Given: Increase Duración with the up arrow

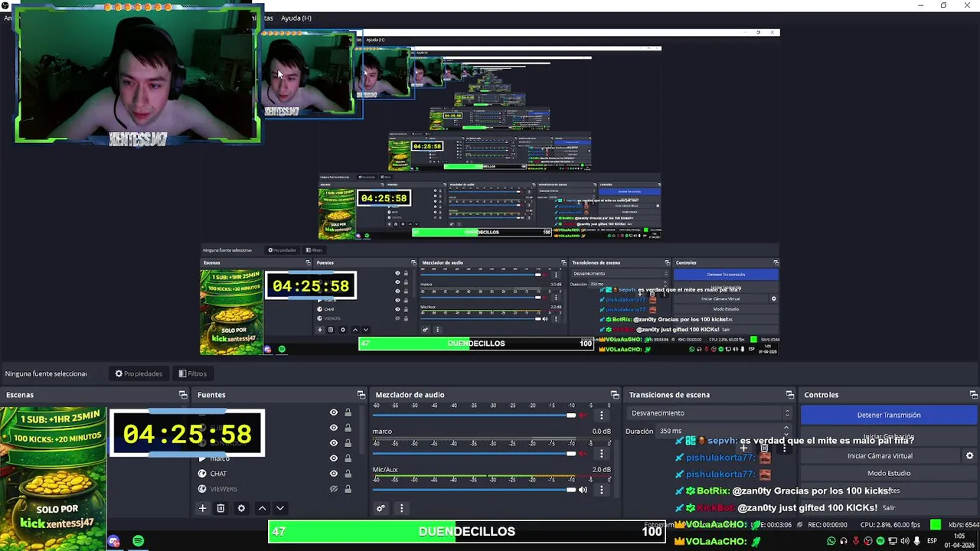Looking at the screenshot, I should 786,429.
